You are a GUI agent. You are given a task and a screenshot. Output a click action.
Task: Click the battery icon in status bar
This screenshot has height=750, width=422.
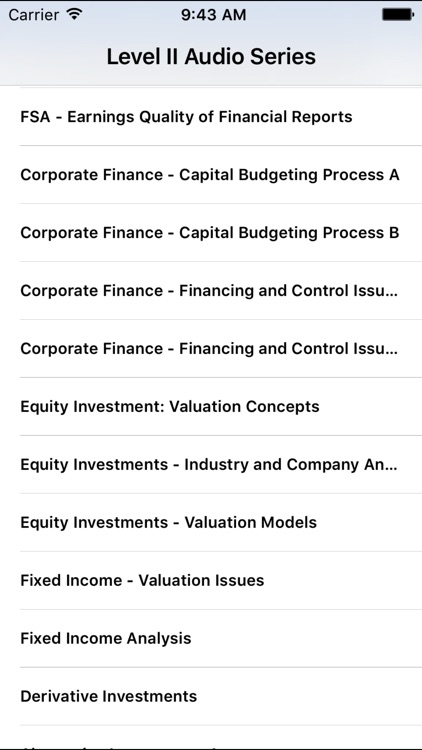point(398,15)
